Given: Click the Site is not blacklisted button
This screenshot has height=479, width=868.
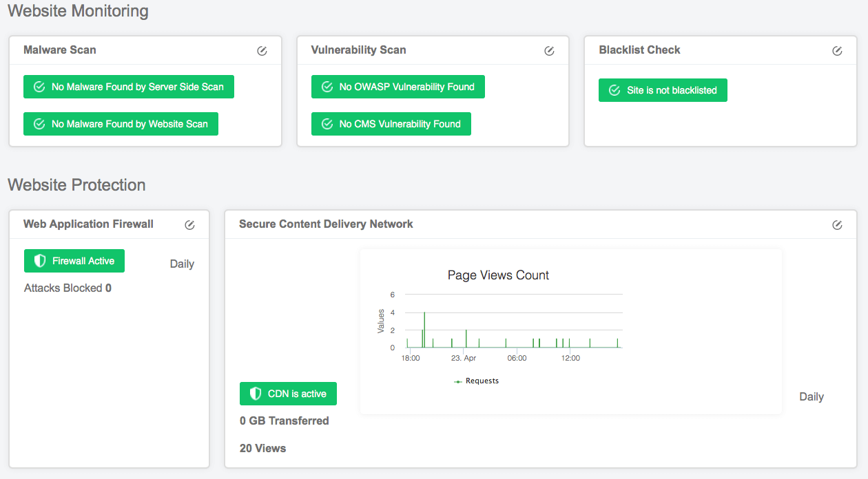Looking at the screenshot, I should [x=662, y=90].
